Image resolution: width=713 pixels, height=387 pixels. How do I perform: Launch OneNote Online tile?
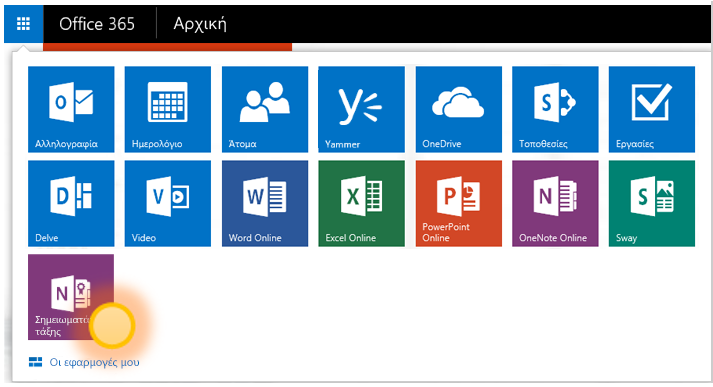click(x=555, y=203)
